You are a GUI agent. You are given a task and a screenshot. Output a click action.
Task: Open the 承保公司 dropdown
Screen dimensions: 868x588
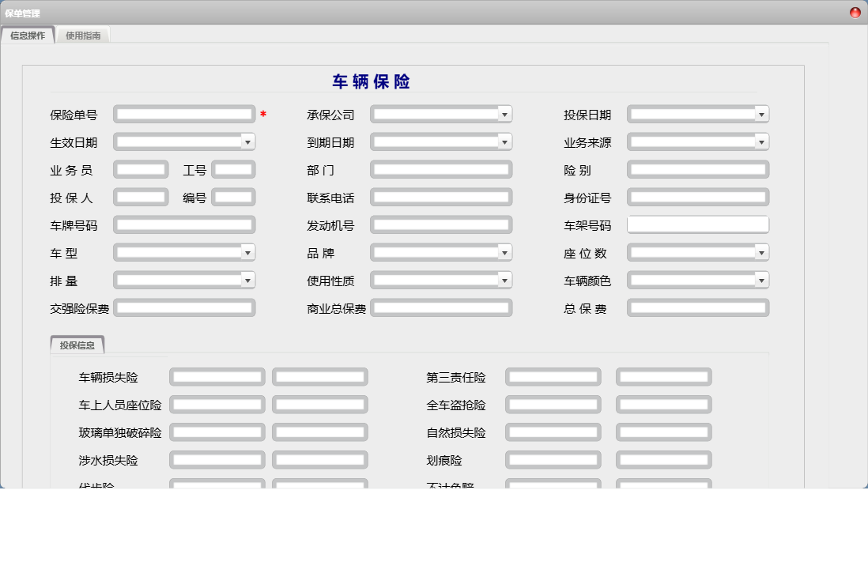pyautogui.click(x=504, y=114)
